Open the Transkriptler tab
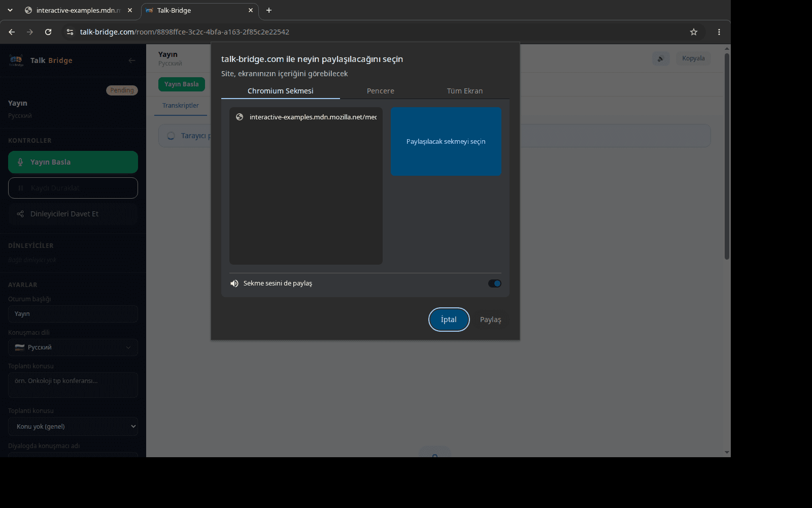 pyautogui.click(x=181, y=106)
